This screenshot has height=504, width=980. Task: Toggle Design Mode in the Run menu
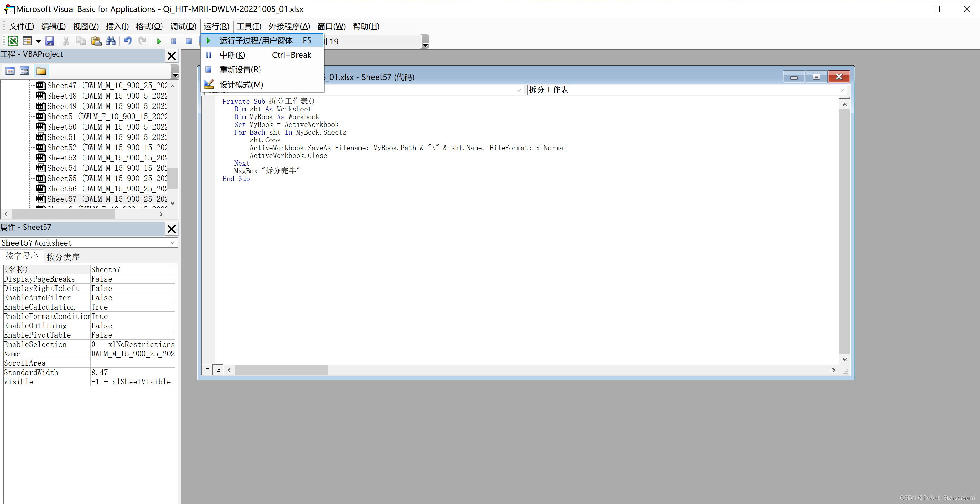241,84
